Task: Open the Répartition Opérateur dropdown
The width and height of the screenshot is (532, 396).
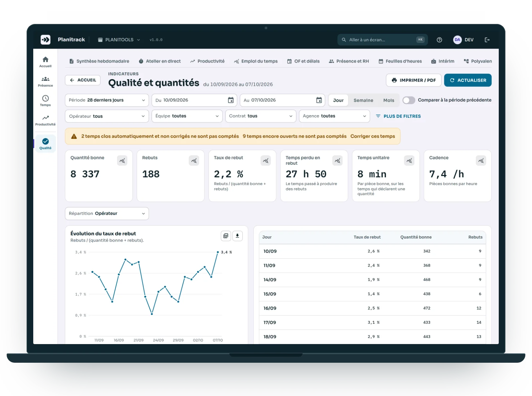Action: coord(107,214)
